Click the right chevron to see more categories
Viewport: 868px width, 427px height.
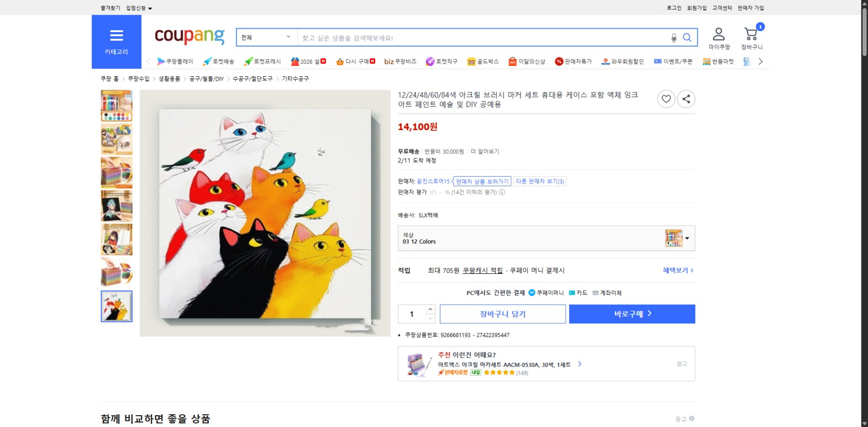coord(761,61)
